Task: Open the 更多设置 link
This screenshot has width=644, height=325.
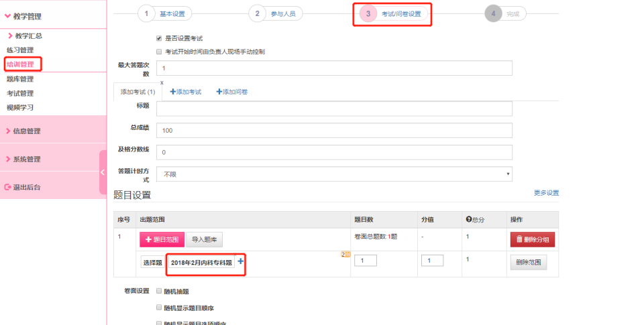Action: [x=546, y=193]
